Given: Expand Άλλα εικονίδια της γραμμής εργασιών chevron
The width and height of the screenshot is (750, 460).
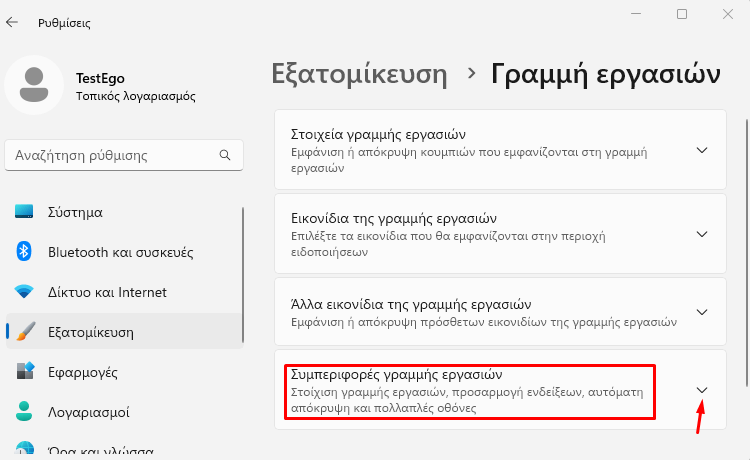Looking at the screenshot, I should point(702,312).
